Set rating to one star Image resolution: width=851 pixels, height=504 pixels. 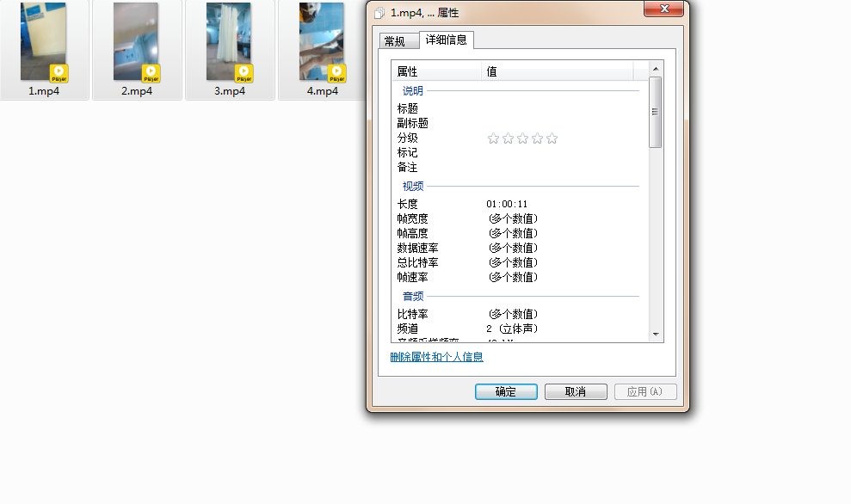pyautogui.click(x=493, y=138)
